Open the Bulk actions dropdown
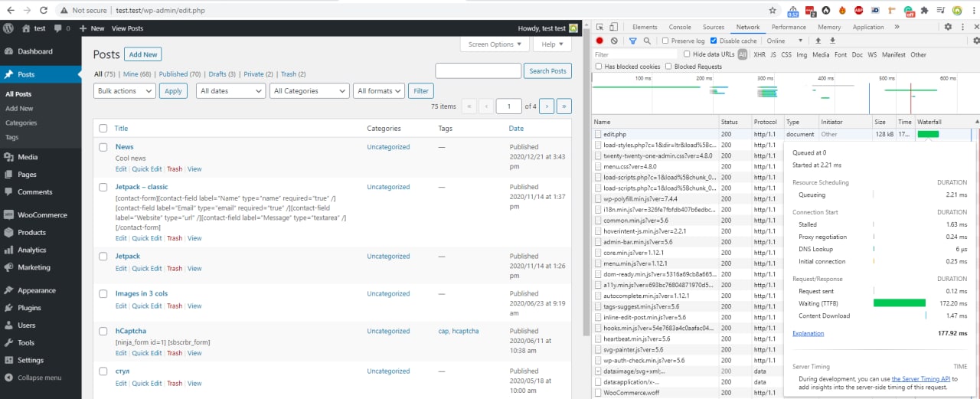The height and width of the screenshot is (399, 980). point(124,90)
